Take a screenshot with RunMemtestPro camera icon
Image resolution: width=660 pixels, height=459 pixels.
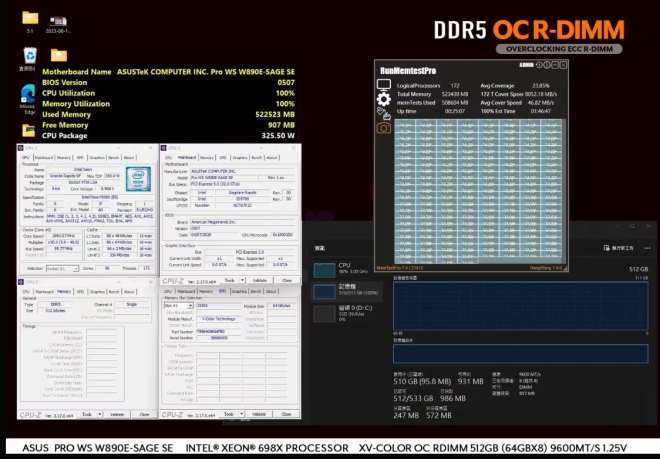pyautogui.click(x=383, y=128)
